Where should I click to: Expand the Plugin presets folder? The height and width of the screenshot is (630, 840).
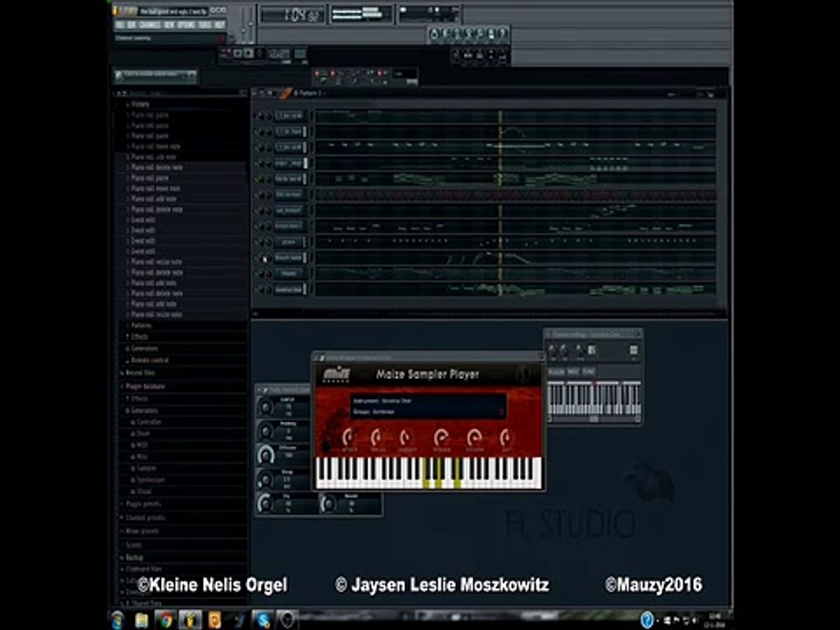pos(141,504)
